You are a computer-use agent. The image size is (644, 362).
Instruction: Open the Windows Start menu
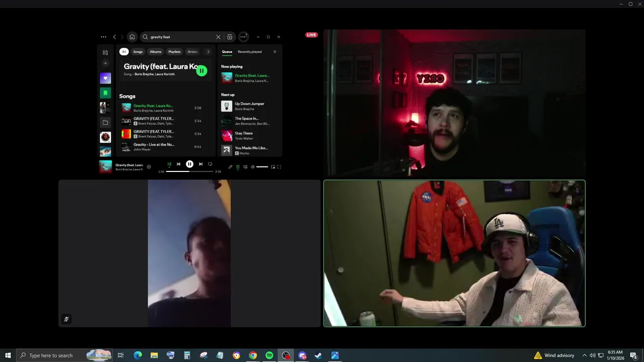point(8,355)
